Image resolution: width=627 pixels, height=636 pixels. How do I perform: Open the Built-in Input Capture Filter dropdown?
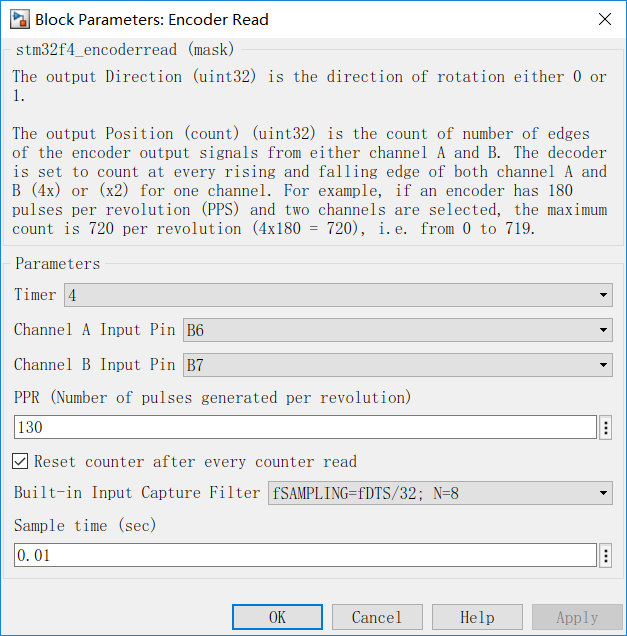(440, 493)
